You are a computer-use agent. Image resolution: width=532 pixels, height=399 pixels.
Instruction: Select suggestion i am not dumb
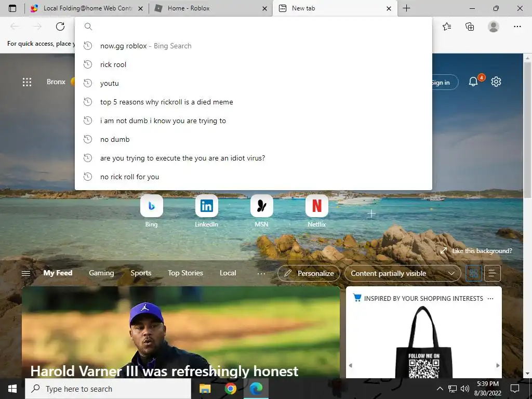(254, 121)
